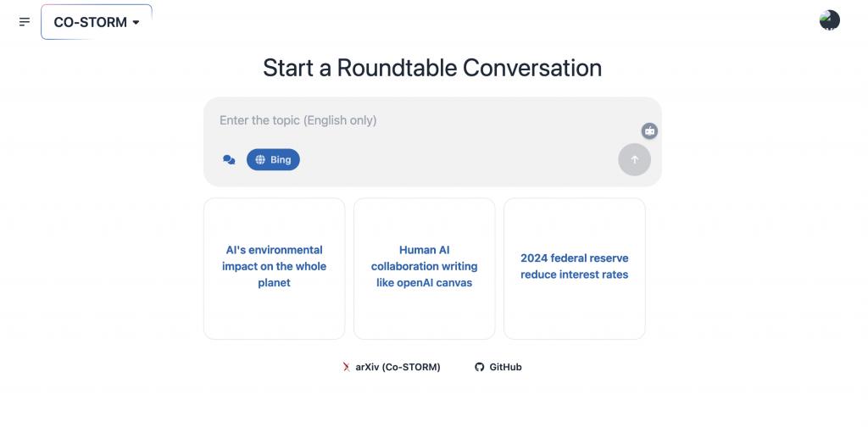Choose the Human AI collaboration writing card

click(424, 267)
